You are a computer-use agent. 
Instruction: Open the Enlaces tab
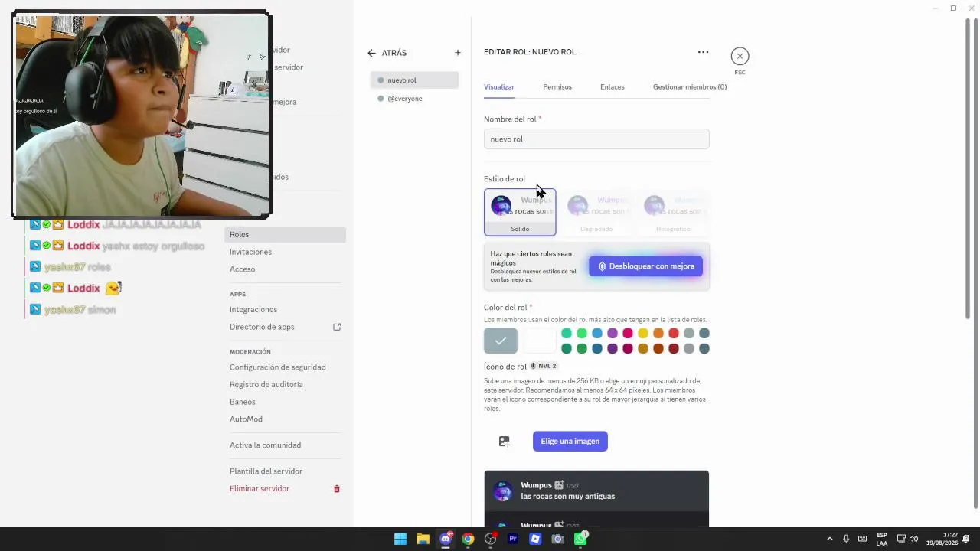pyautogui.click(x=612, y=87)
